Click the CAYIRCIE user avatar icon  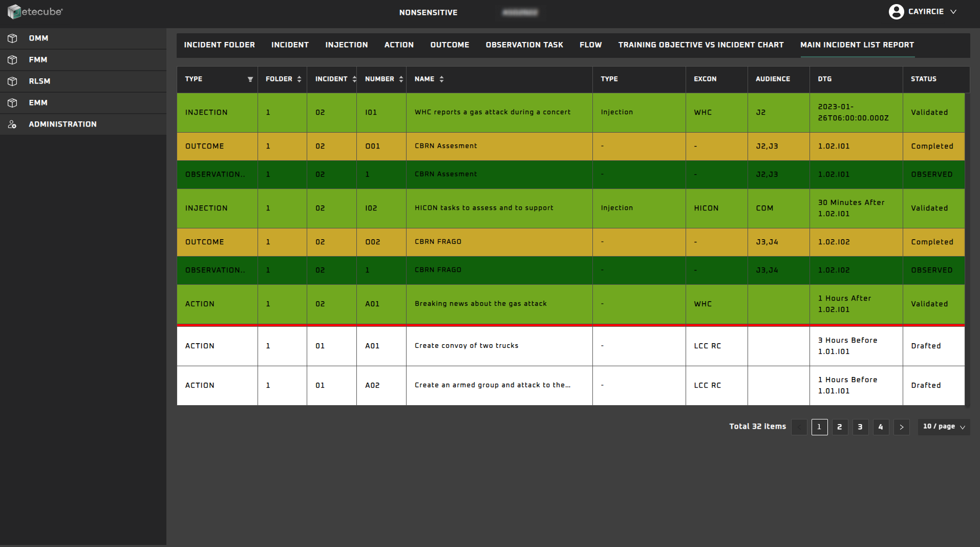[x=896, y=12]
